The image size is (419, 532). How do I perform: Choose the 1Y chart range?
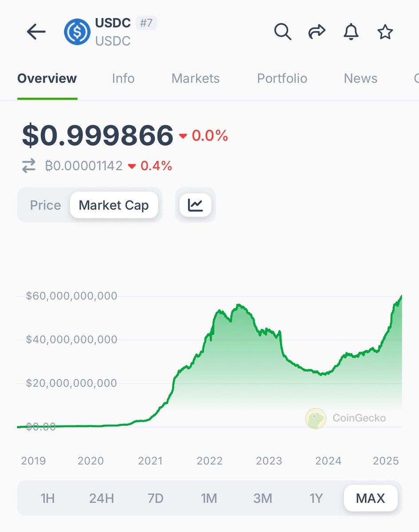(x=317, y=498)
